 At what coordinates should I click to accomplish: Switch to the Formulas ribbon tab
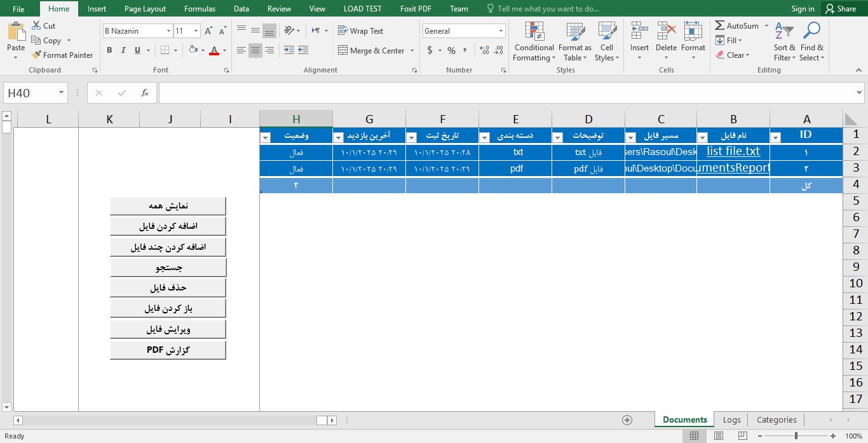click(x=200, y=9)
